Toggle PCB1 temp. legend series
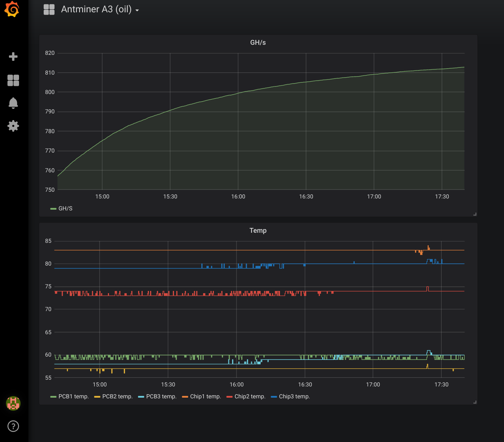This screenshot has width=504, height=442. tap(74, 396)
